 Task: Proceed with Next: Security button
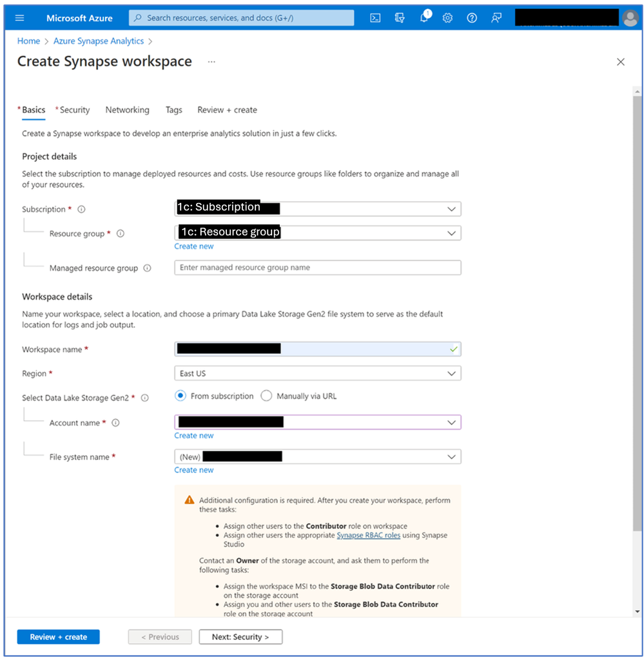240,637
